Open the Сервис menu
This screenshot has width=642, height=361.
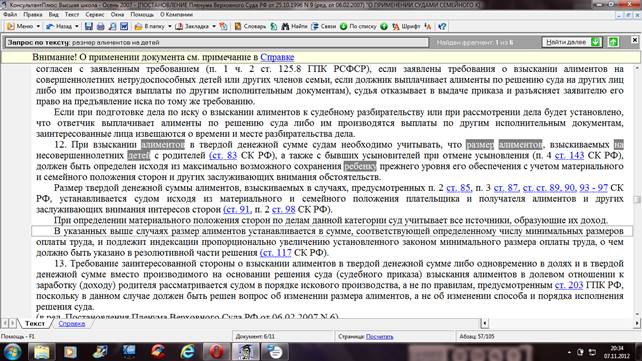coord(95,14)
